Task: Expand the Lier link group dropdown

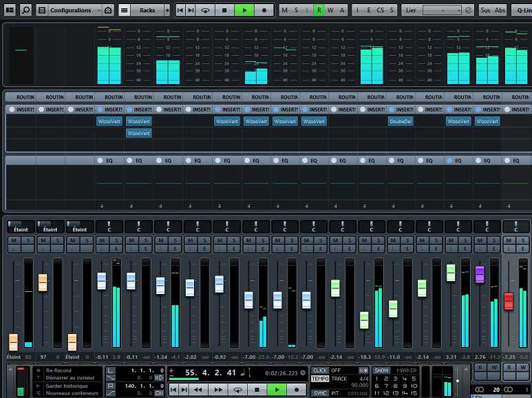Action: pos(441,10)
